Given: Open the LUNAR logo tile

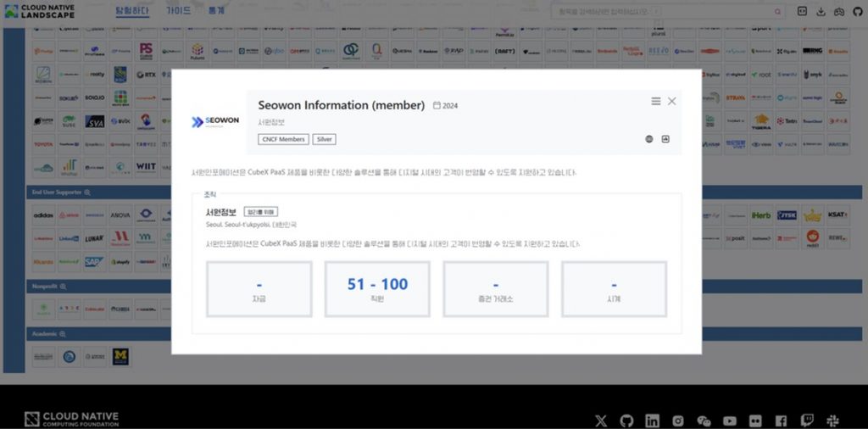Looking at the screenshot, I should 95,238.
